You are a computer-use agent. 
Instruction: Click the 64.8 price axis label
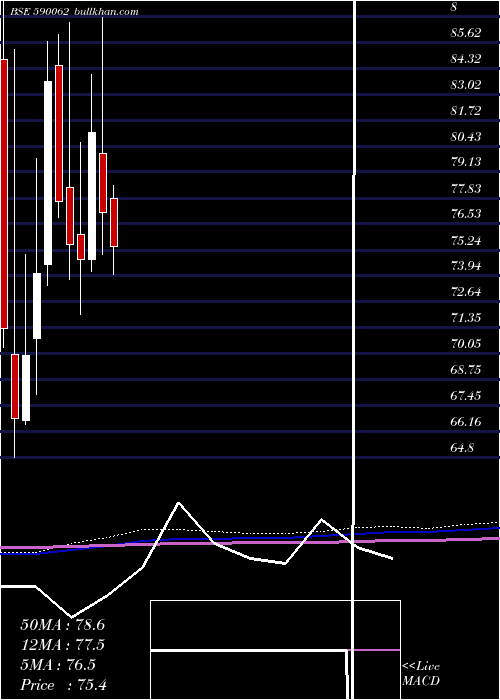pos(462,447)
